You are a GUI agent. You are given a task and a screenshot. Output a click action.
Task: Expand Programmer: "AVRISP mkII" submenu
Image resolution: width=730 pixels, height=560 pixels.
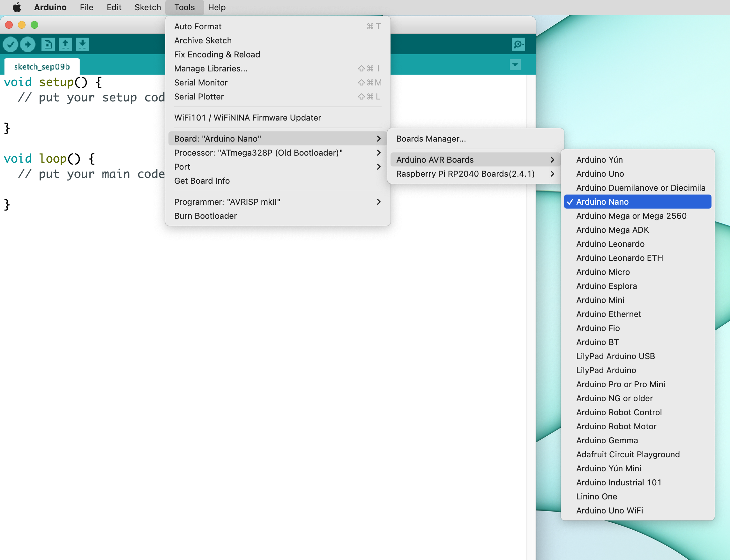click(x=278, y=202)
